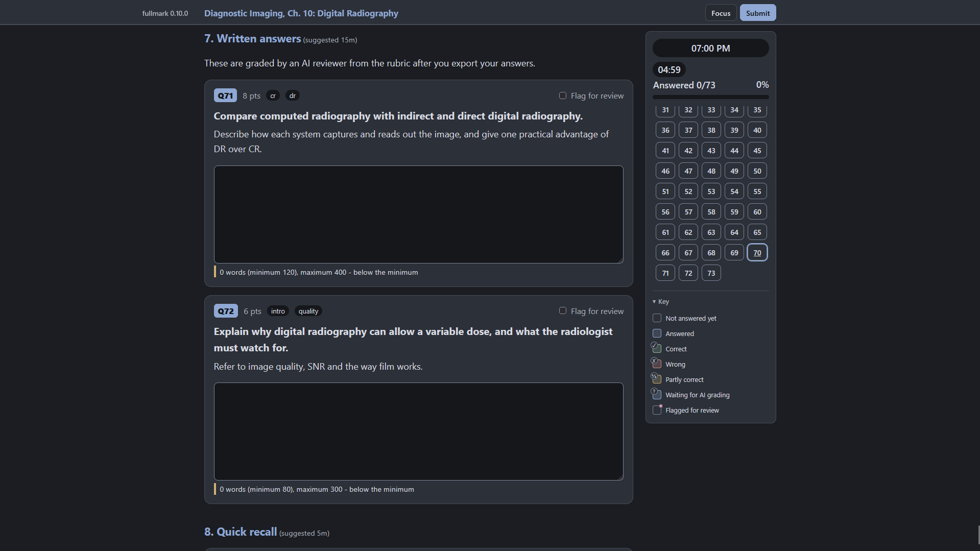
Task: Click the Q72 question badge
Action: [x=226, y=311]
